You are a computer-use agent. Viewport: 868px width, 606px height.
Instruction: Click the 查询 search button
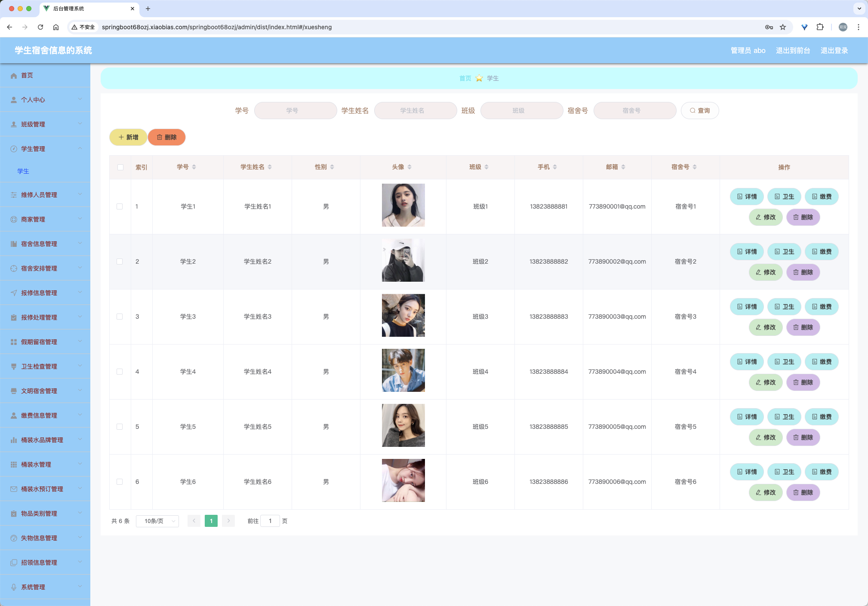pos(700,111)
